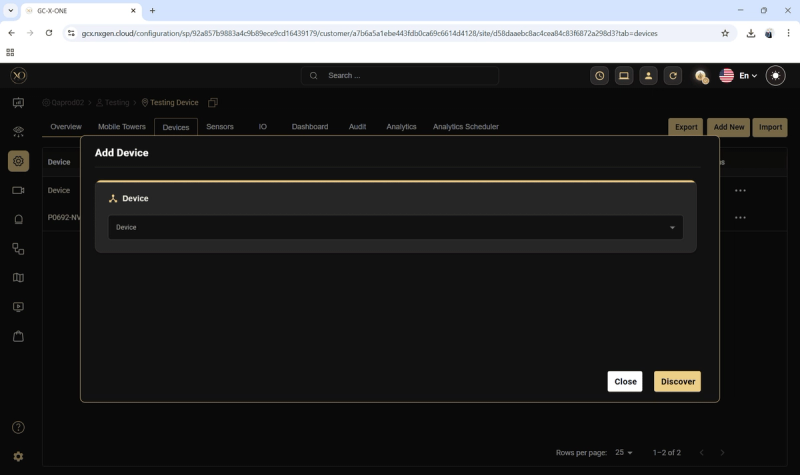
Task: Click the refresh icon in header
Action: (673, 76)
